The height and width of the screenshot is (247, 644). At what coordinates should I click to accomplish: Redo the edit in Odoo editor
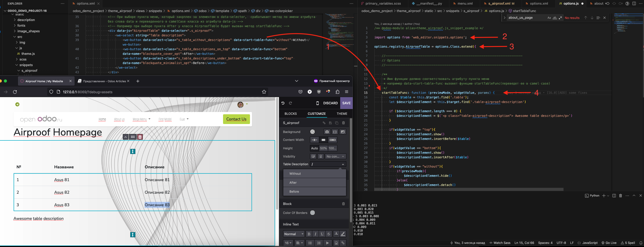(290, 103)
